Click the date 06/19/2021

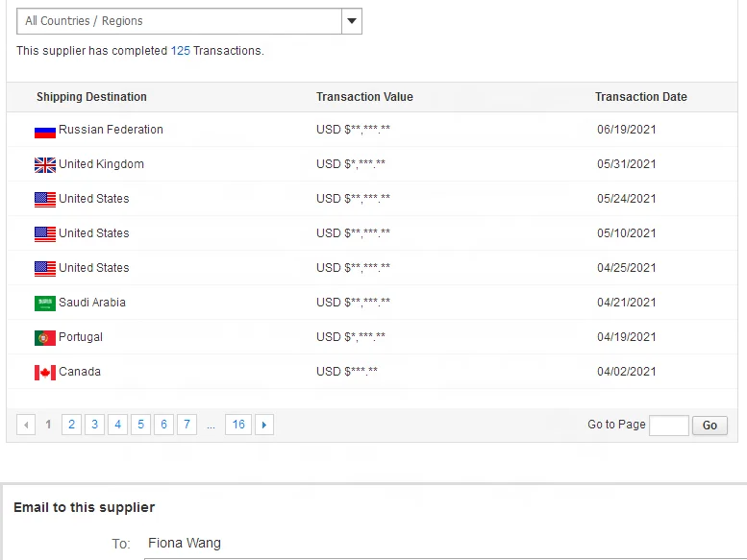627,130
